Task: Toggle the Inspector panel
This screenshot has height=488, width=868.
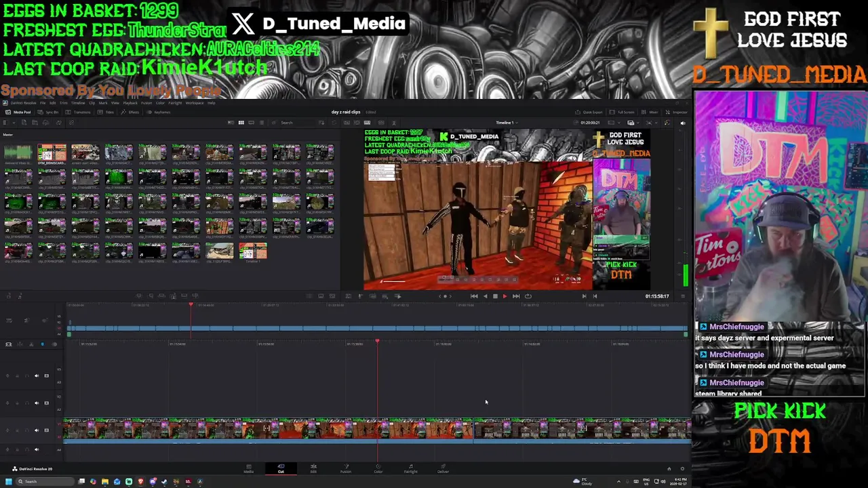Action: (677, 112)
